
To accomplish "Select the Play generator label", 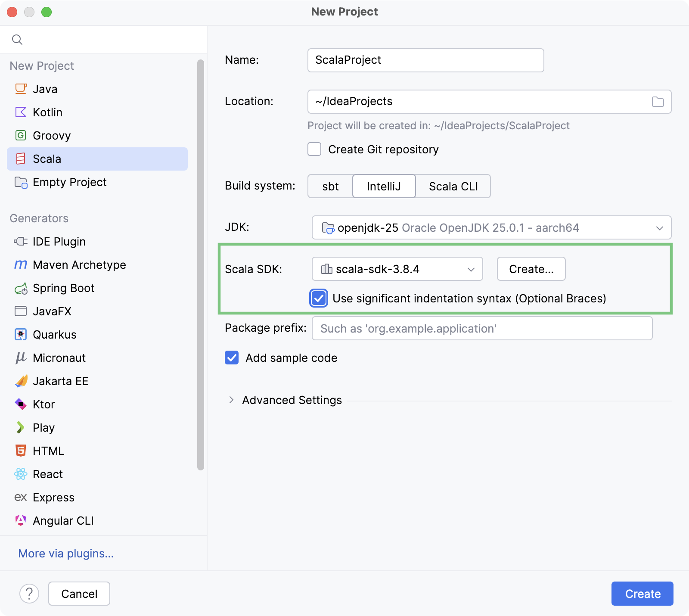I will (x=43, y=427).
